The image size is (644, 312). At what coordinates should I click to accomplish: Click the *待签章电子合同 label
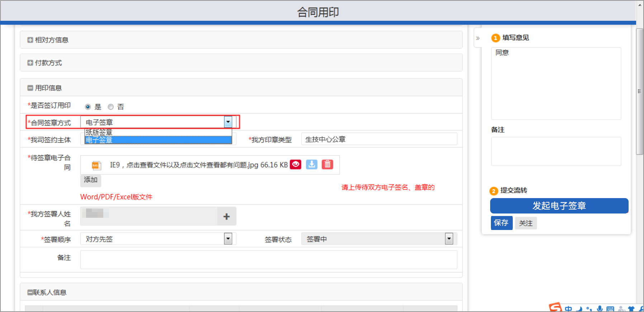tap(49, 163)
